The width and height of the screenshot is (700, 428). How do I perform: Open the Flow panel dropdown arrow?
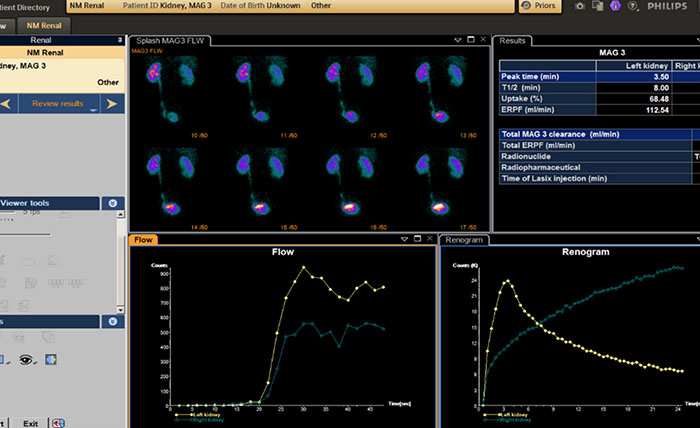pos(405,240)
